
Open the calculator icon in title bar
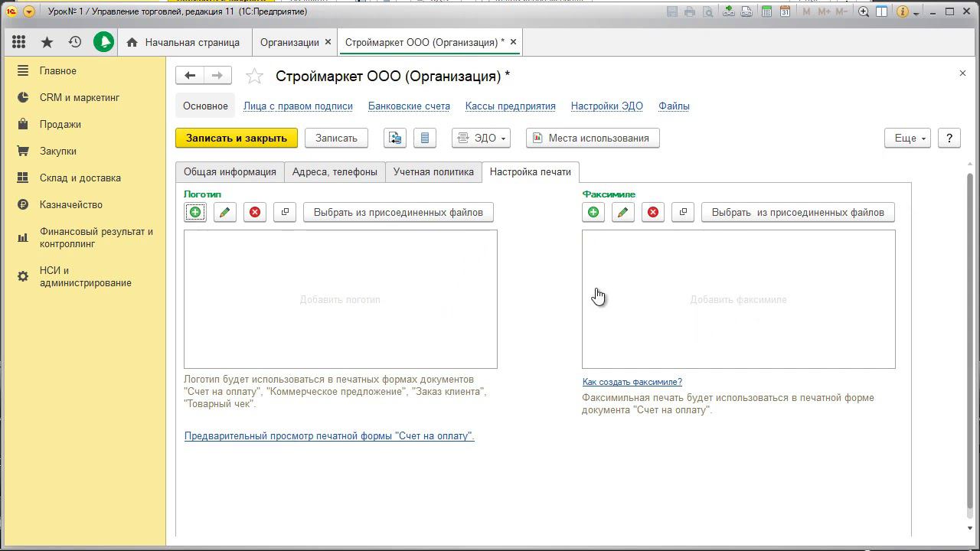click(766, 11)
